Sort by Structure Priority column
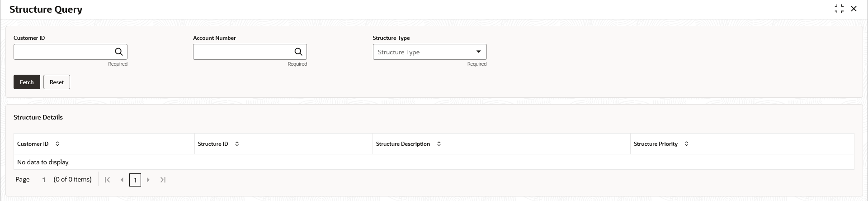 click(x=686, y=144)
